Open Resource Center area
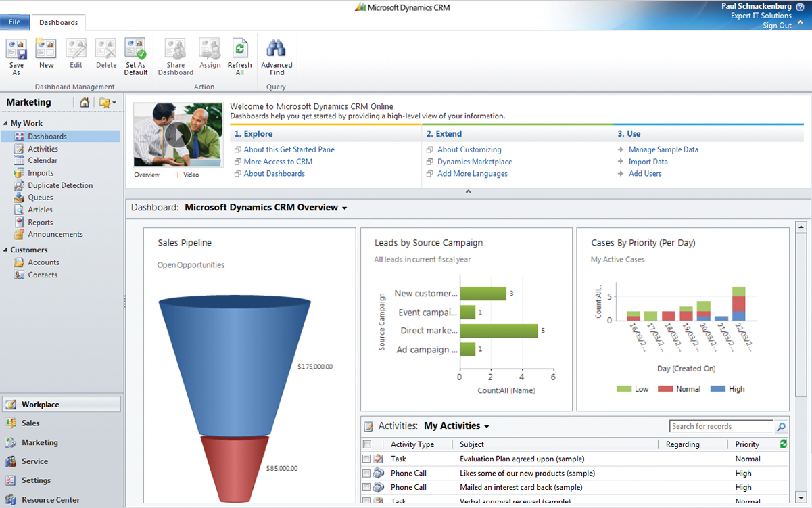The width and height of the screenshot is (812, 508). point(62,500)
